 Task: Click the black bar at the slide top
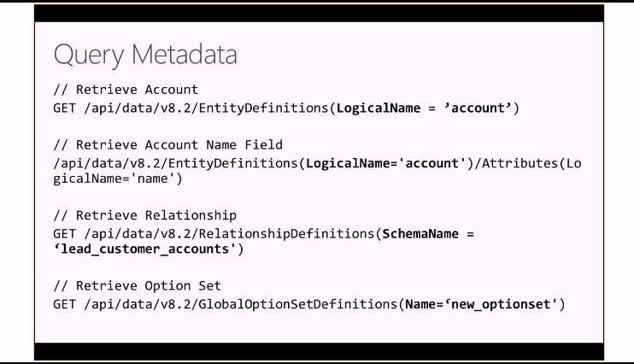[319, 13]
